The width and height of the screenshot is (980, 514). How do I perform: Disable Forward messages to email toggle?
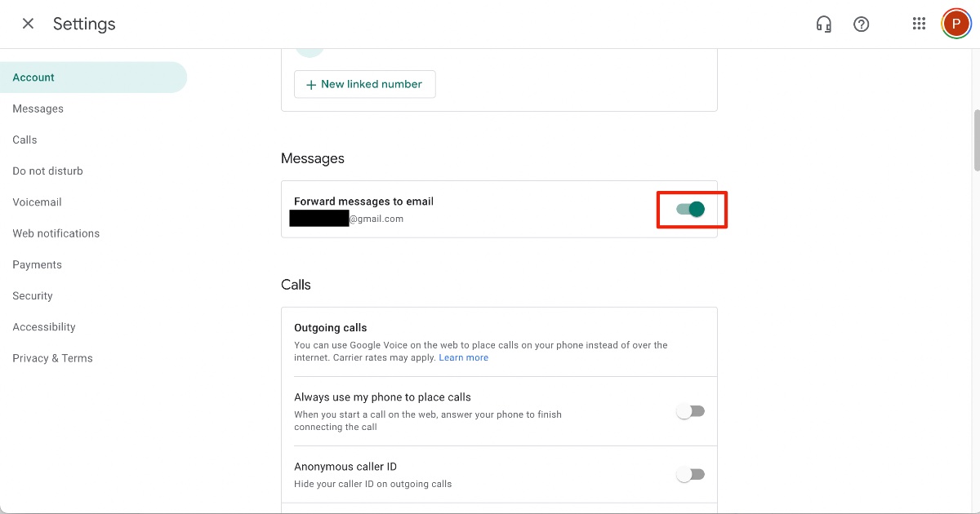coord(691,210)
